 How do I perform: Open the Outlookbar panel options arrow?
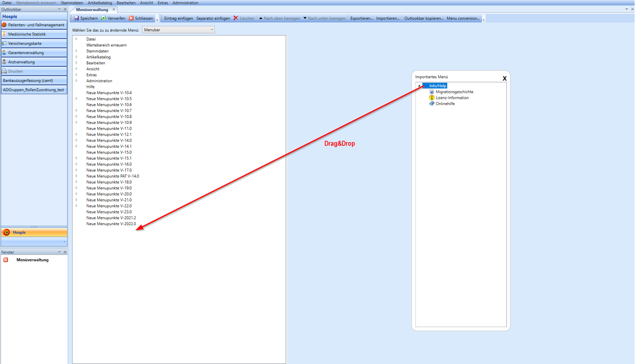pos(59,9)
